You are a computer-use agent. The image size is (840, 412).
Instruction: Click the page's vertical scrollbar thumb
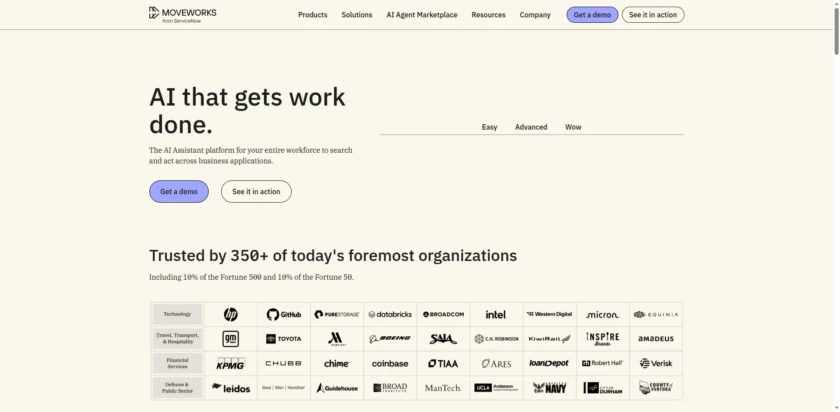[836, 31]
